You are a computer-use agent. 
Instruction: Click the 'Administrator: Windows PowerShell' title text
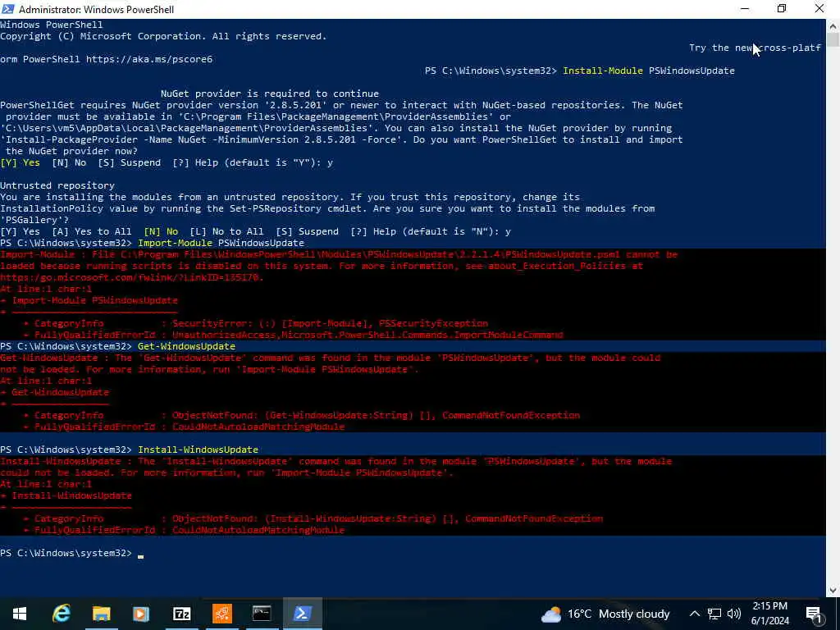click(97, 10)
